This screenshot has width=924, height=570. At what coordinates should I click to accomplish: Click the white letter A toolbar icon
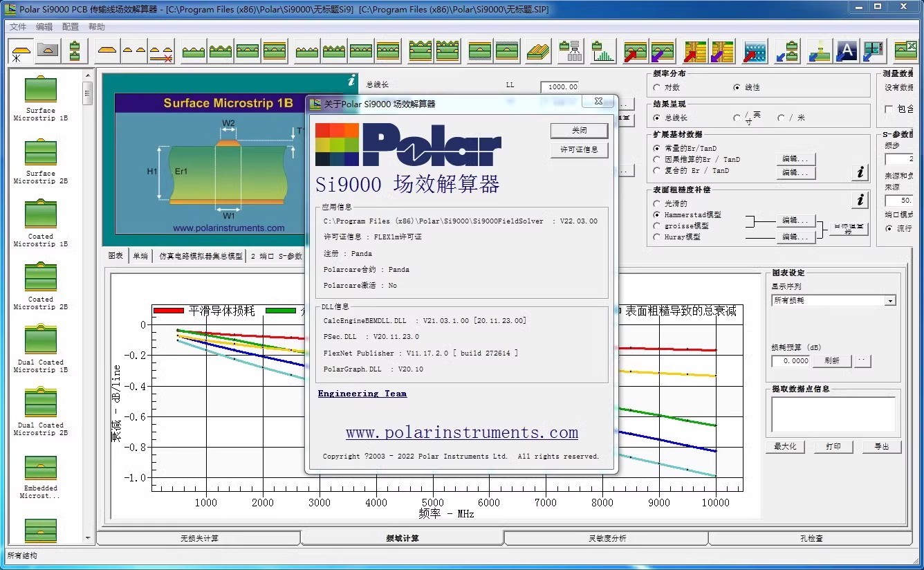pos(847,51)
